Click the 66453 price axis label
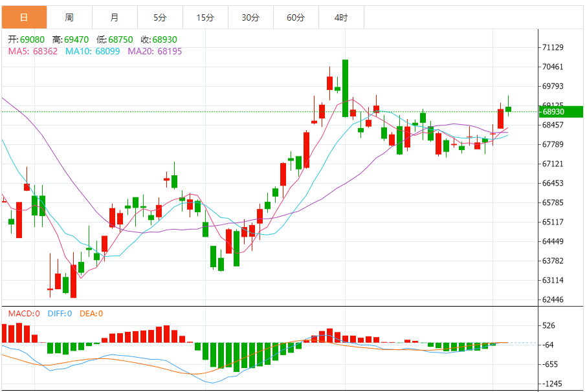The height and width of the screenshot is (392, 587). [x=553, y=183]
